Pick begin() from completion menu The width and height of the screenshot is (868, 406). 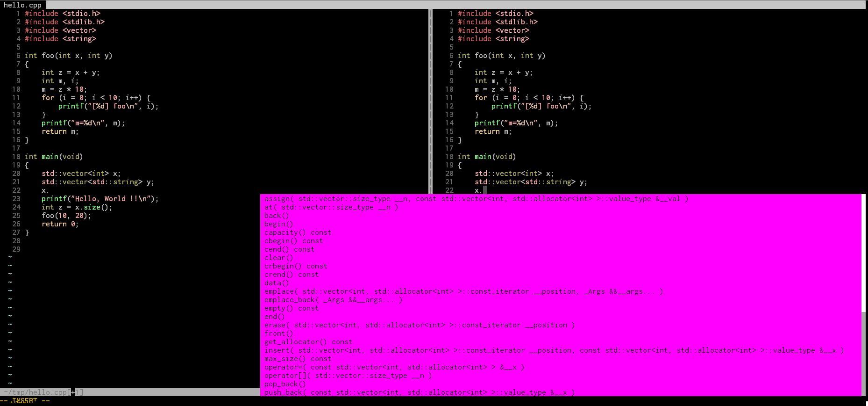(x=561, y=224)
